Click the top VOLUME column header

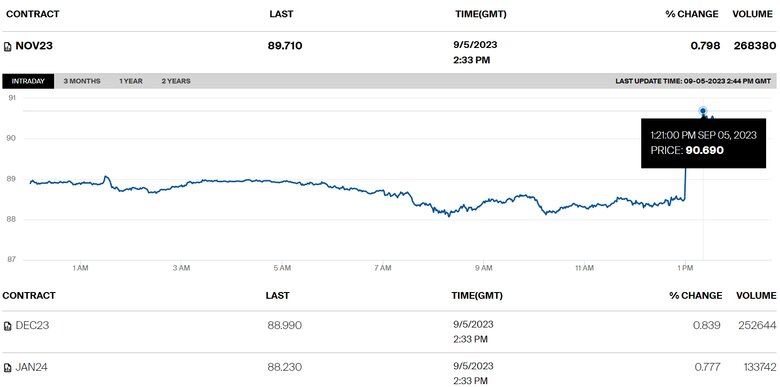point(753,14)
